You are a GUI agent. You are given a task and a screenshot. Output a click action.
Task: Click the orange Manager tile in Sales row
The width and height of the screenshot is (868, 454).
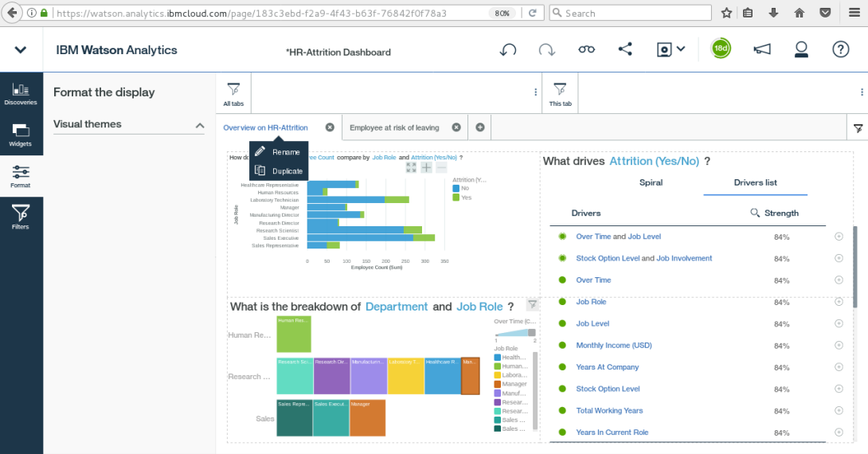368,418
